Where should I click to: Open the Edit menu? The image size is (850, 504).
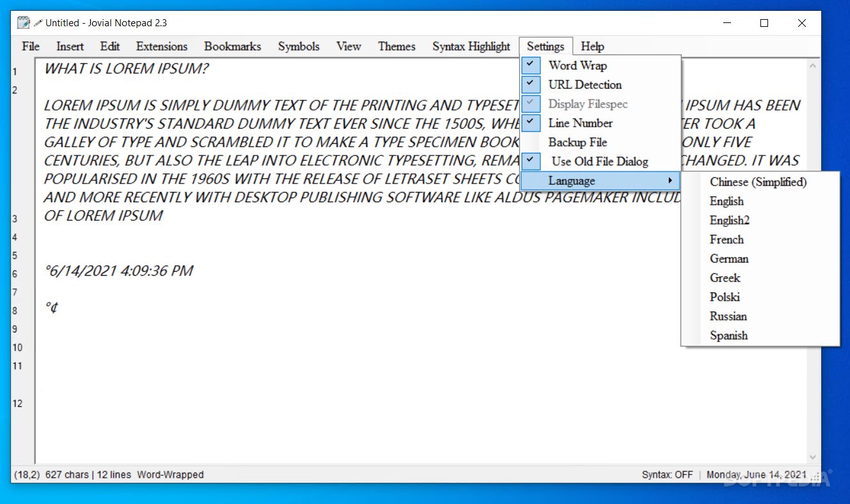(x=110, y=46)
